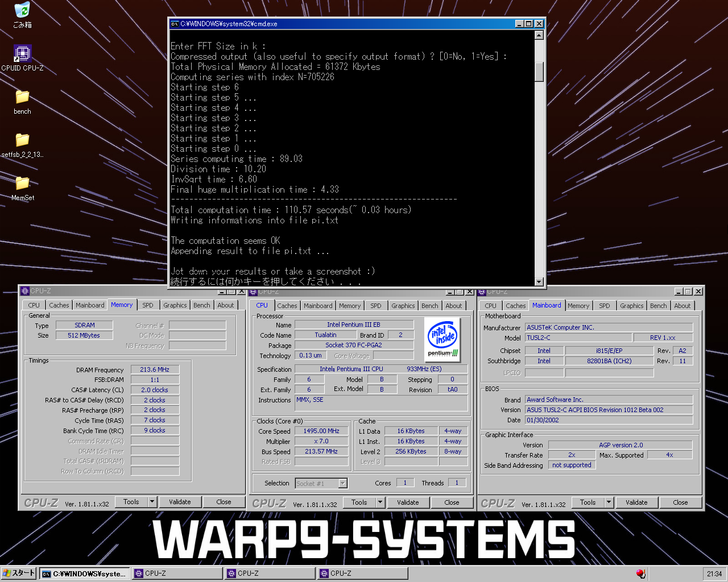The image size is (728, 582).
Task: Open the MemSet folder on desktop
Action: click(22, 188)
